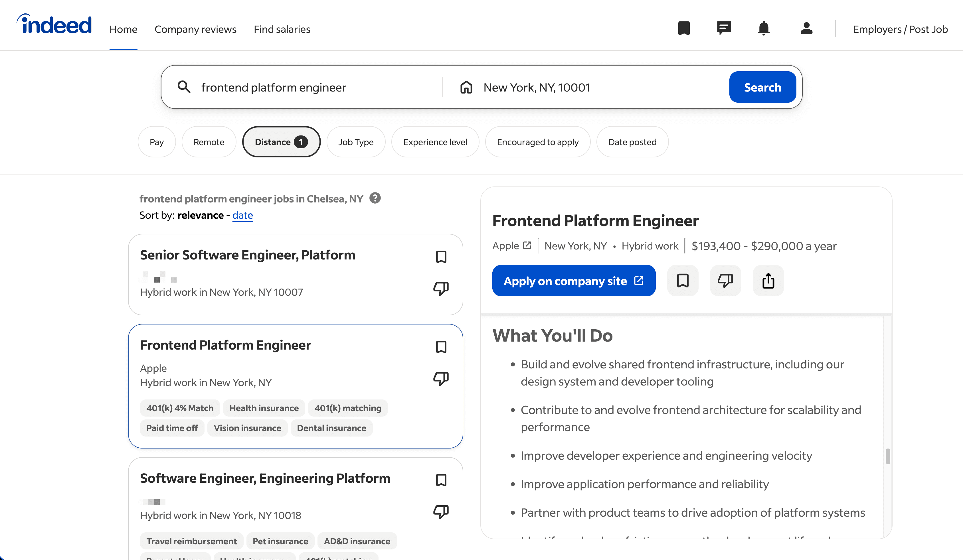Expand Encouraged to apply filter
This screenshot has height=560, width=963.
538,142
